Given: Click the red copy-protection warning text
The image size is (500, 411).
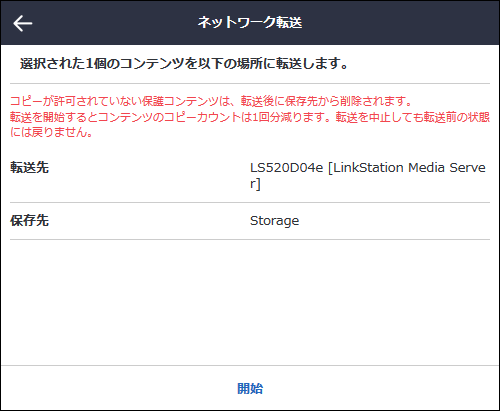Looking at the screenshot, I should [211, 101].
